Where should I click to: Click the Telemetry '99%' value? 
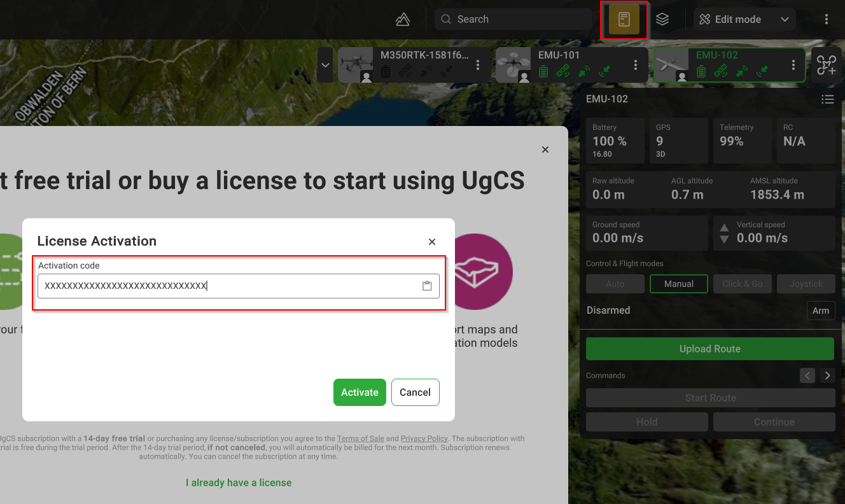[732, 141]
